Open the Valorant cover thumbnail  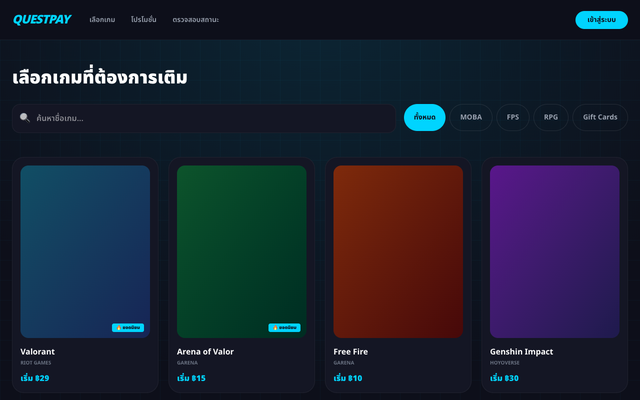click(85, 251)
